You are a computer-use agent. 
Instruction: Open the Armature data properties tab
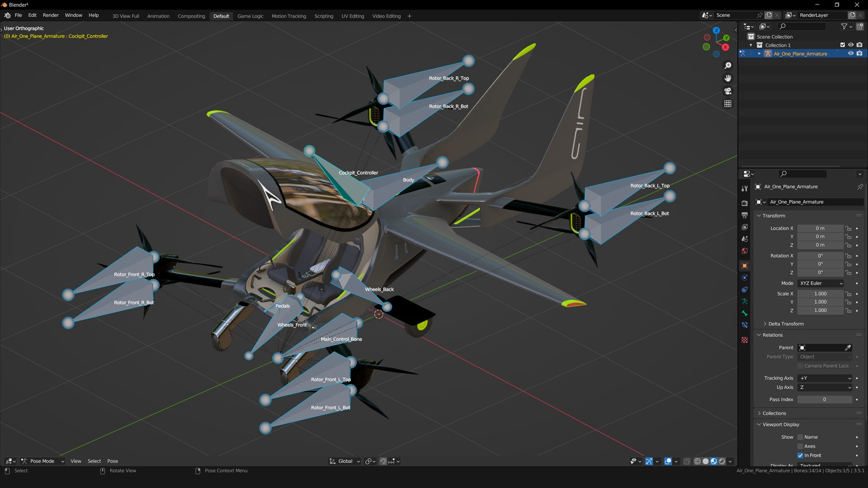pyautogui.click(x=745, y=301)
